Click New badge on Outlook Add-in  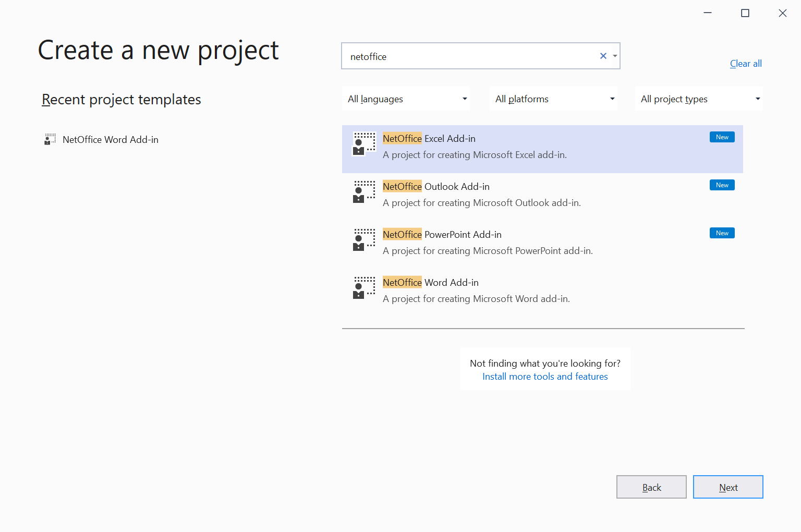coord(722,185)
